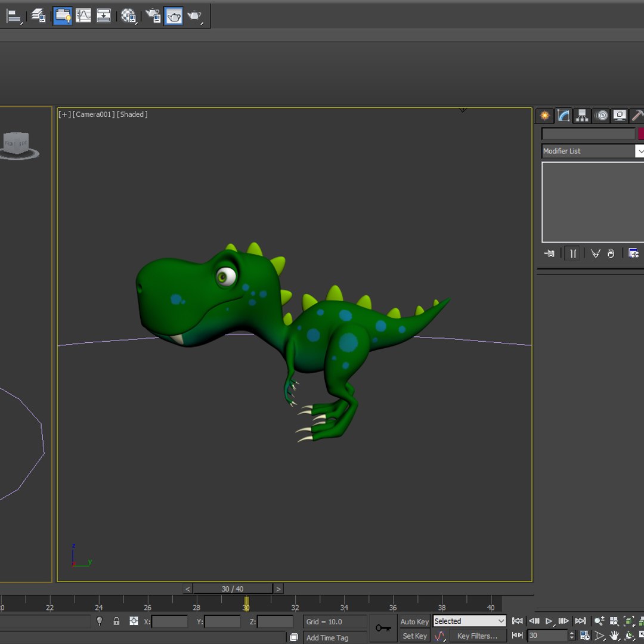Select the Pan View hand tool
644x644 pixels.
614,636
